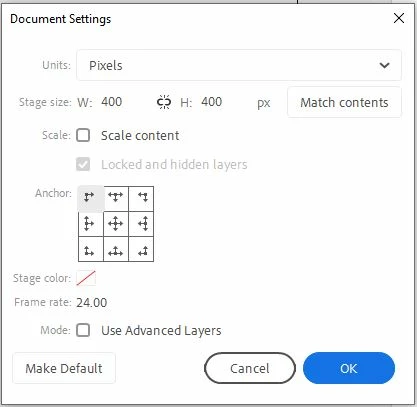Viewport: 417px width, 407px height.
Task: Select the bottom-right anchor point
Action: (x=141, y=249)
